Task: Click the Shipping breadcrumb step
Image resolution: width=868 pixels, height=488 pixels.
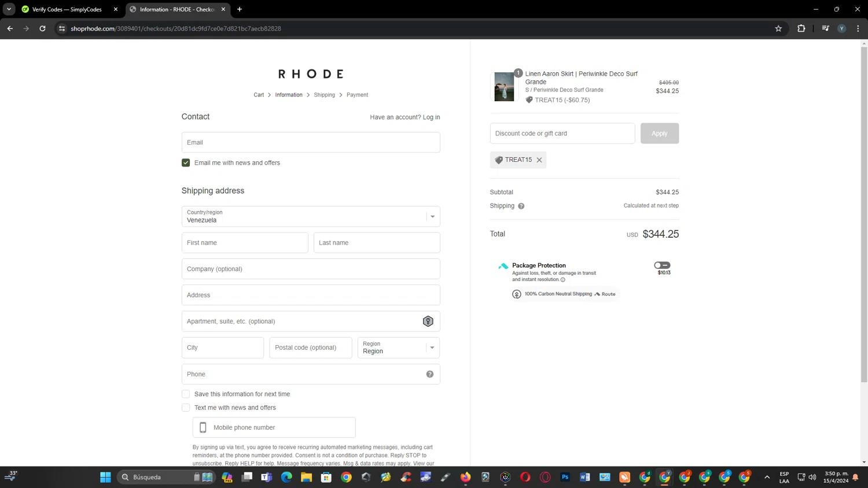Action: click(324, 95)
